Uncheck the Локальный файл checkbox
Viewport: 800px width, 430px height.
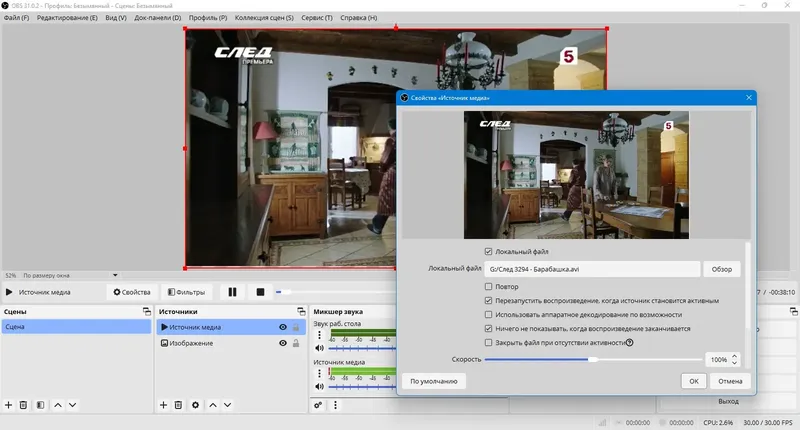coord(488,251)
